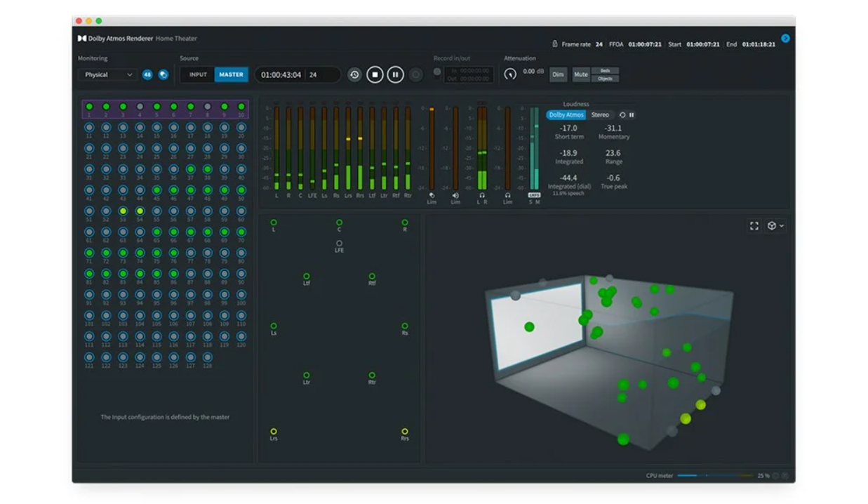868x504 pixels.
Task: Pause the loudness measurement
Action: click(x=632, y=115)
